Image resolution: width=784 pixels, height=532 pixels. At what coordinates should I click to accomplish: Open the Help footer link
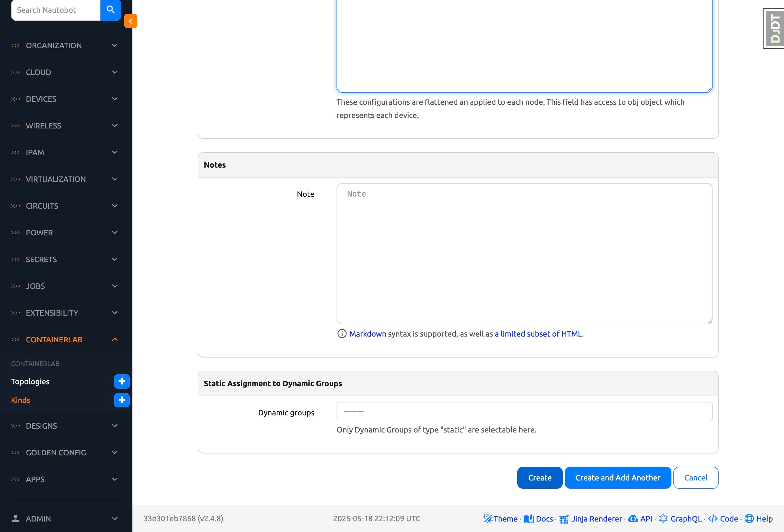tap(759, 518)
